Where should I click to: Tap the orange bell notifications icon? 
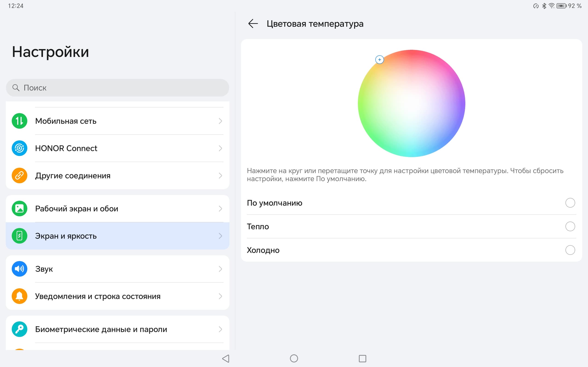(20, 296)
